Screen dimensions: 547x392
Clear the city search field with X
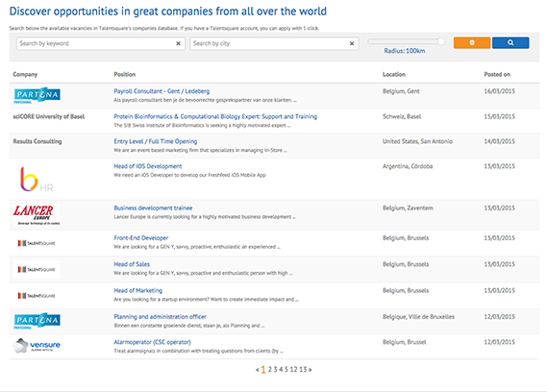click(x=352, y=43)
